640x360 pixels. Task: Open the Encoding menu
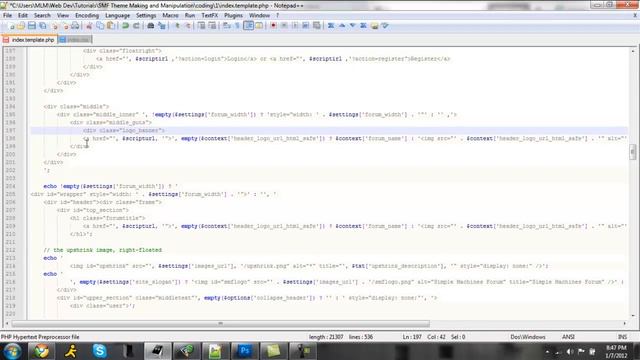pyautogui.click(x=87, y=16)
